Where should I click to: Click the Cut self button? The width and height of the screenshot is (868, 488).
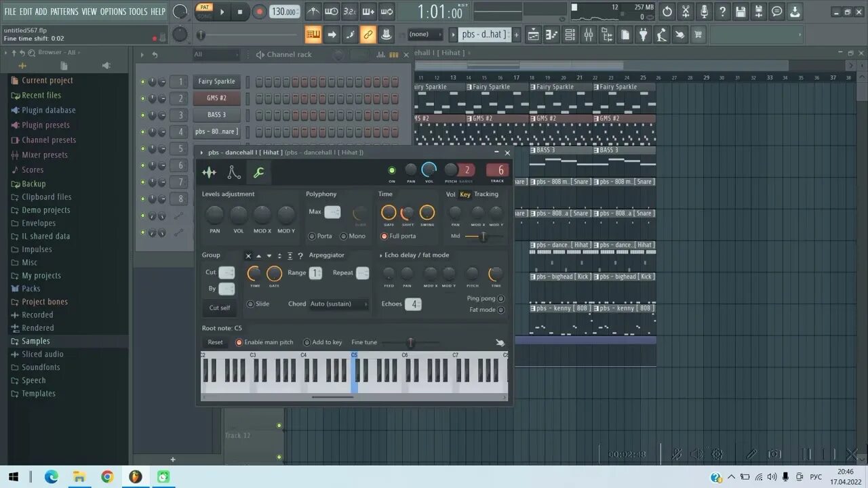point(219,308)
